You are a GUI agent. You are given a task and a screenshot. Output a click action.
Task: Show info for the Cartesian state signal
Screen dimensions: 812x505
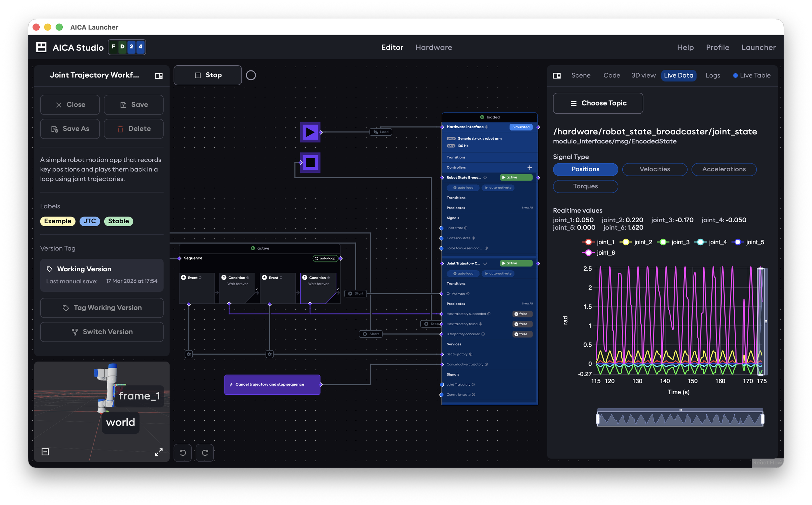[474, 238]
